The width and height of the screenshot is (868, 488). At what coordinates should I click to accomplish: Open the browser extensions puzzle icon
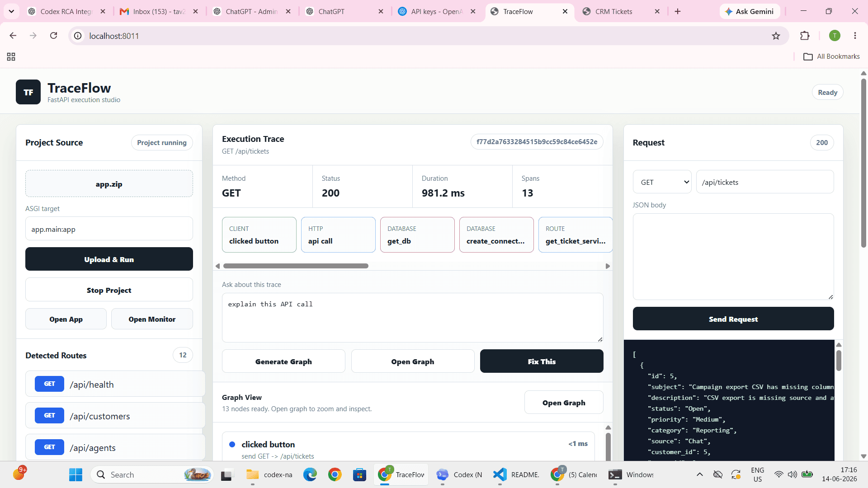click(805, 36)
